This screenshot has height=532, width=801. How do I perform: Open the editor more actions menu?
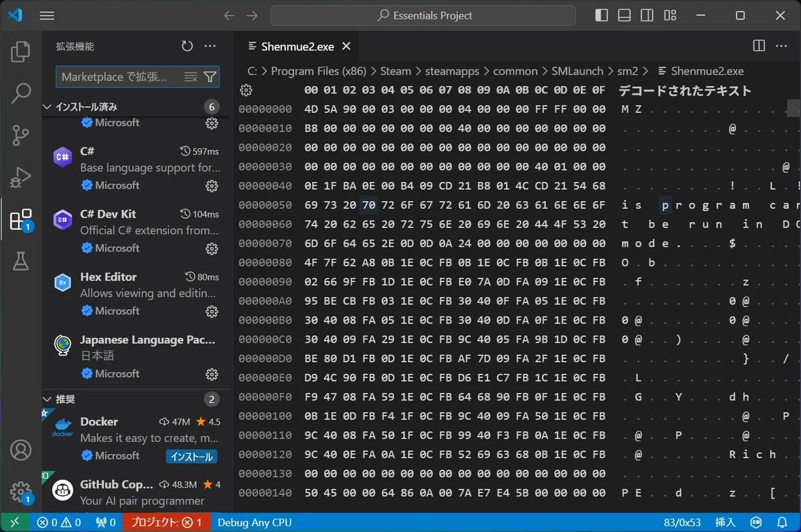click(x=782, y=45)
